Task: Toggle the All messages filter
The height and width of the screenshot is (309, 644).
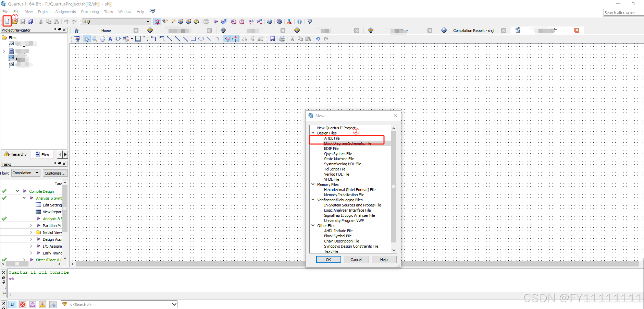Action: [x=12, y=305]
